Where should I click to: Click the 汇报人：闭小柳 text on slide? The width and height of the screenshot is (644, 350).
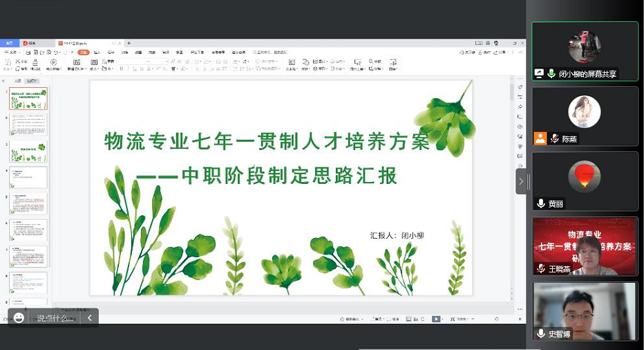[x=397, y=235]
